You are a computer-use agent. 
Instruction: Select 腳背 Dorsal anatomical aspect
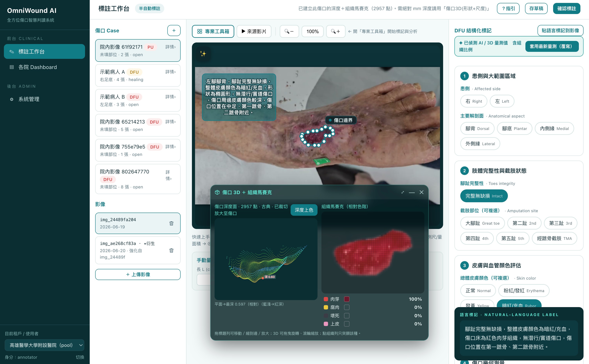point(477,129)
